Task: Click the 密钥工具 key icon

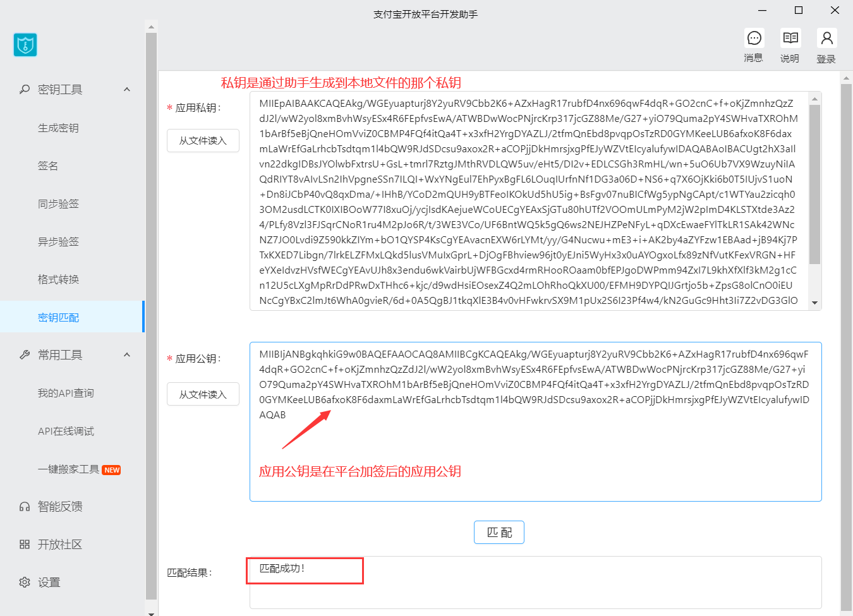Action: click(x=25, y=89)
